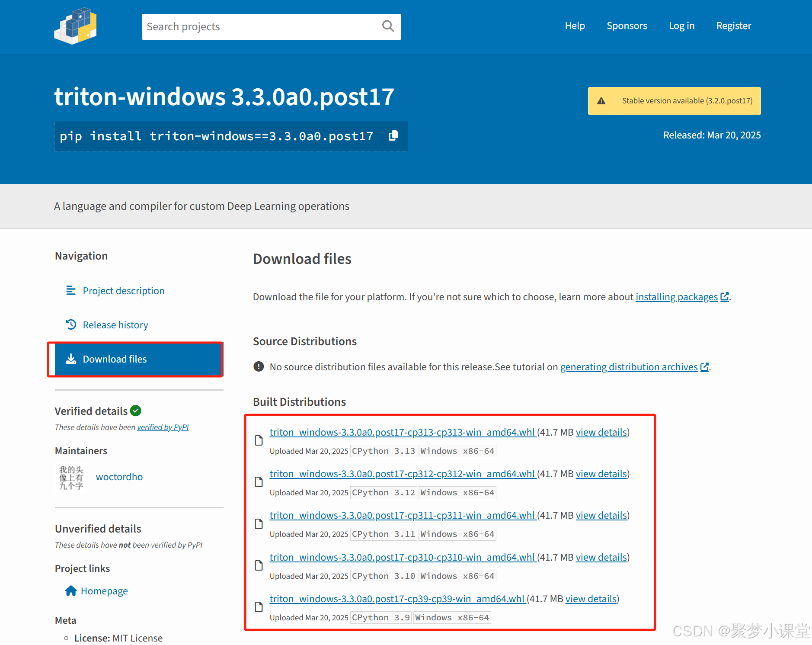
Task: Select Download files navigation tab
Action: [x=138, y=359]
